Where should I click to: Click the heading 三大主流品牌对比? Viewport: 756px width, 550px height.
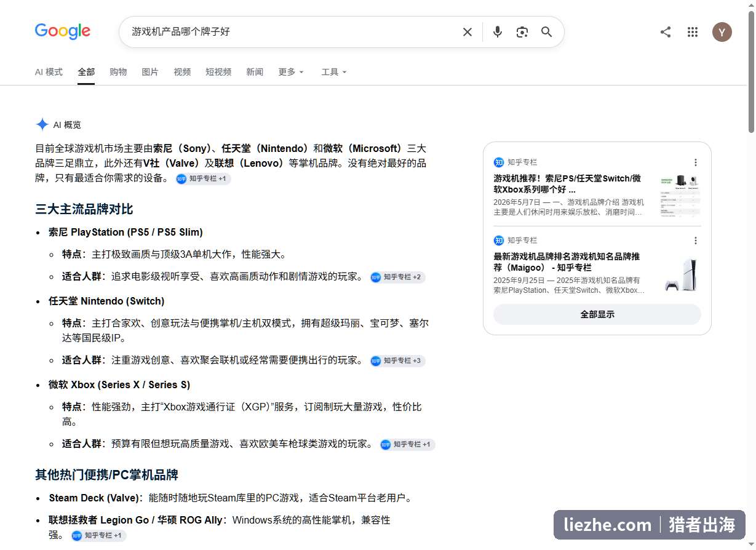(84, 209)
